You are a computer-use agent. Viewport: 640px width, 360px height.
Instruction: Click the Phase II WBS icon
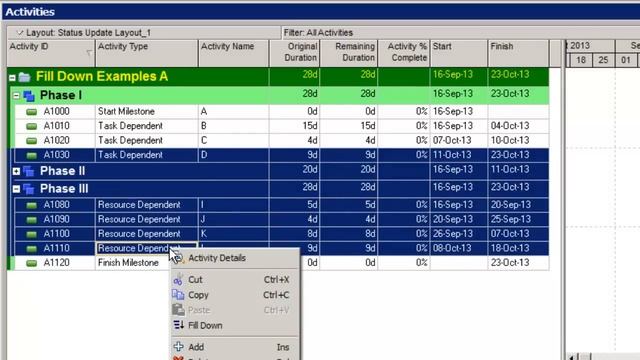(x=29, y=171)
